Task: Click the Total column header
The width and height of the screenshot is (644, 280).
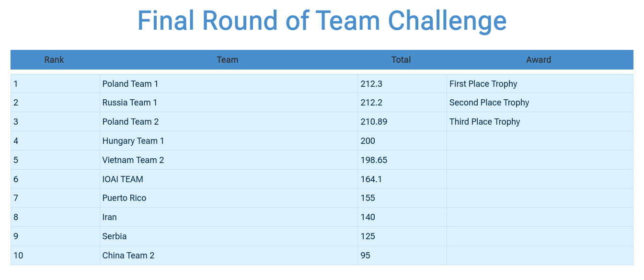Action: click(401, 60)
